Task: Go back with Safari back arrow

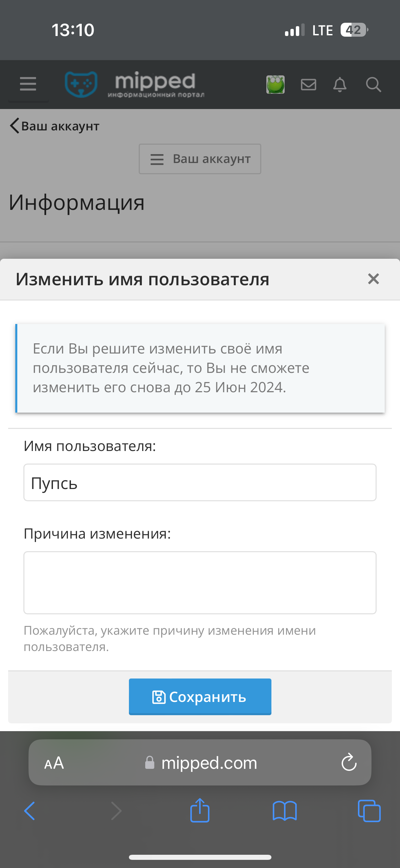Action: 30,811
